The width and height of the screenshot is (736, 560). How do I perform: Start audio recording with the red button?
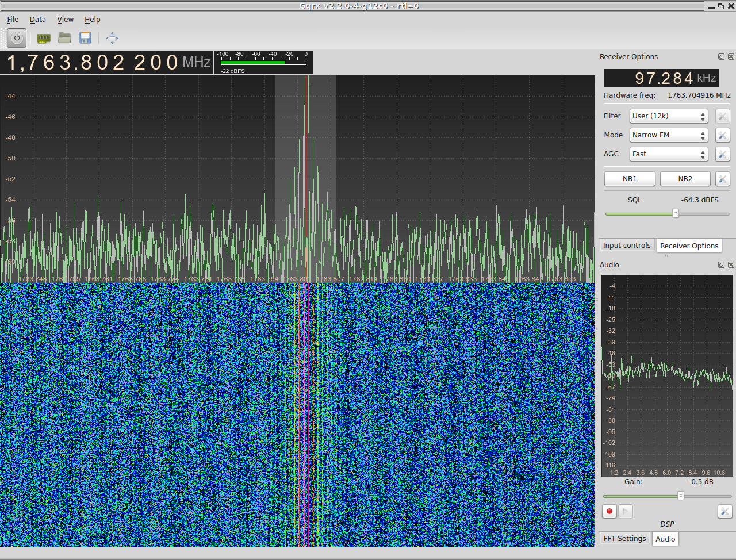tap(609, 511)
